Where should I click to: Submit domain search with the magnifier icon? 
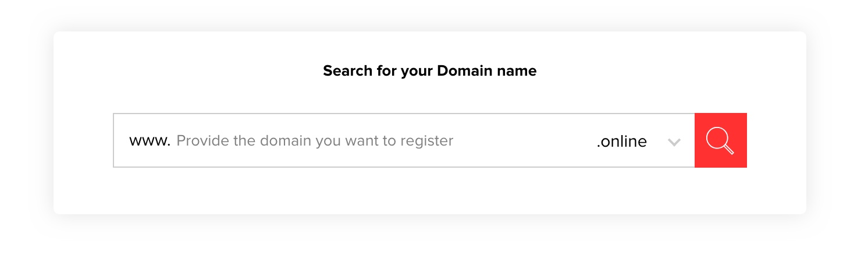pyautogui.click(x=720, y=140)
